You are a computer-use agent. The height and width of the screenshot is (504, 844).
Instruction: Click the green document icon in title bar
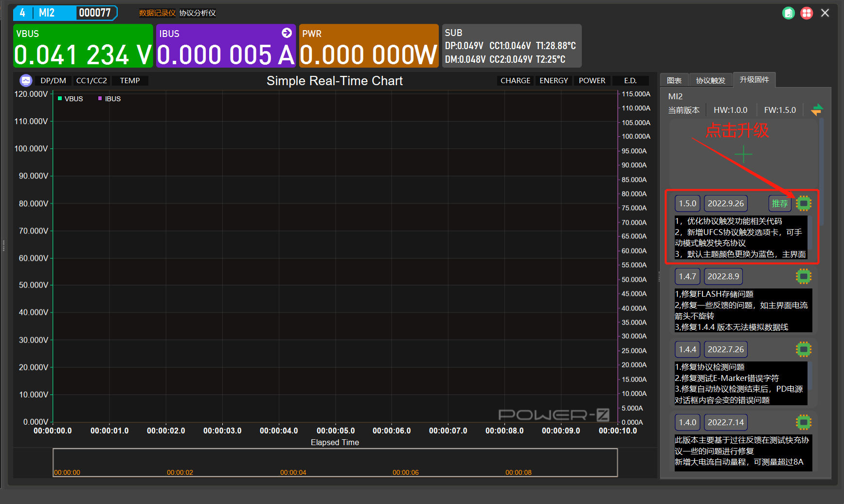point(789,13)
